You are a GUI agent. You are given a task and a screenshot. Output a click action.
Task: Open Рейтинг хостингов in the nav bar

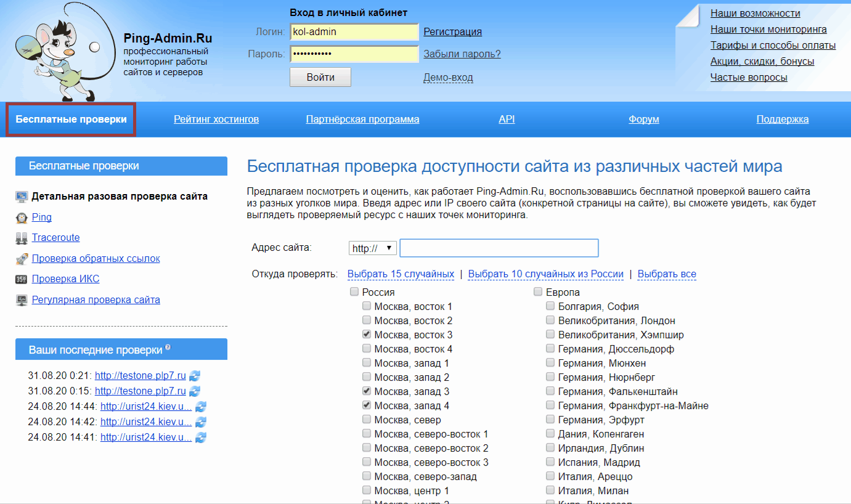(x=216, y=120)
